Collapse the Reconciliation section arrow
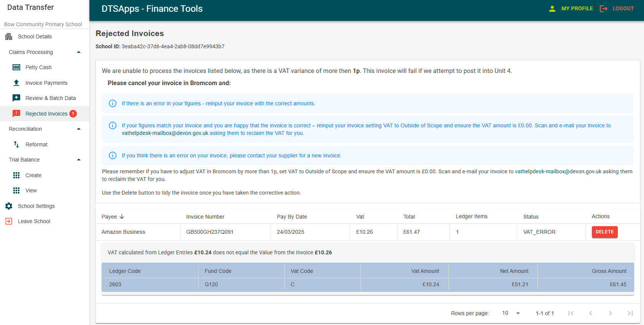Image resolution: width=644 pixels, height=325 pixels. [79, 129]
